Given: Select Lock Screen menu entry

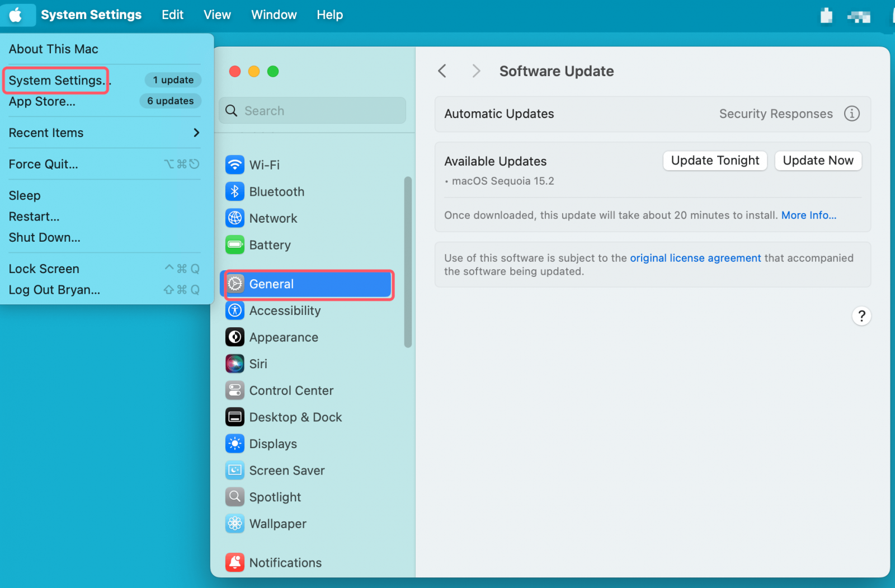Looking at the screenshot, I should click(44, 269).
